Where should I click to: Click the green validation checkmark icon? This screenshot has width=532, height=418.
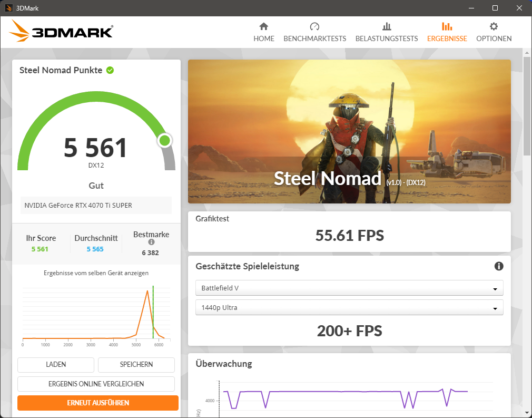110,70
